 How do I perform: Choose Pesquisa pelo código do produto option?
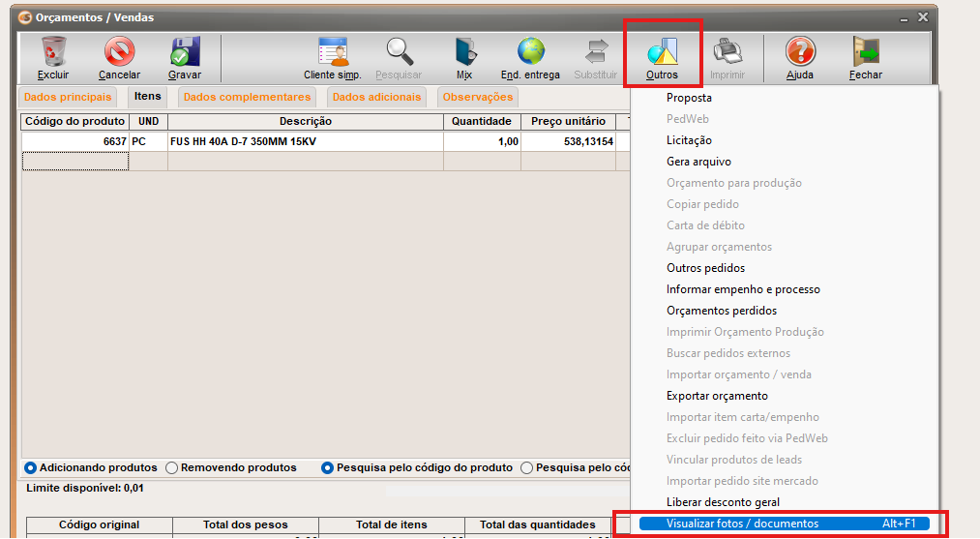328,467
